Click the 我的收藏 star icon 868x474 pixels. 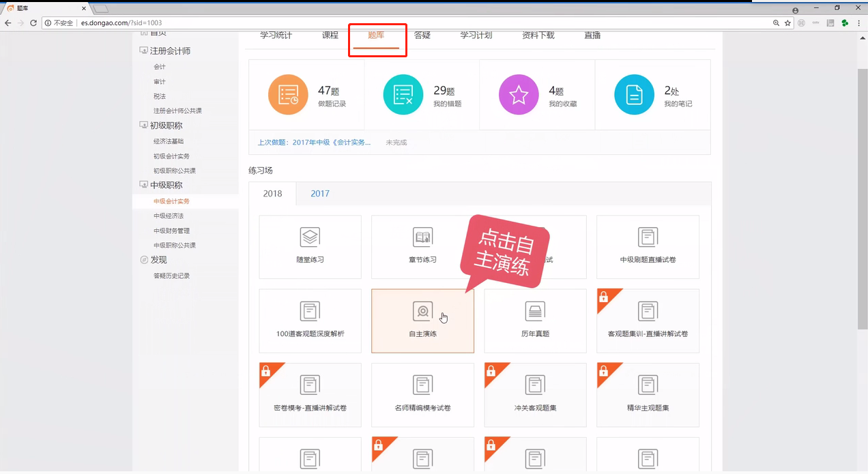(x=519, y=95)
